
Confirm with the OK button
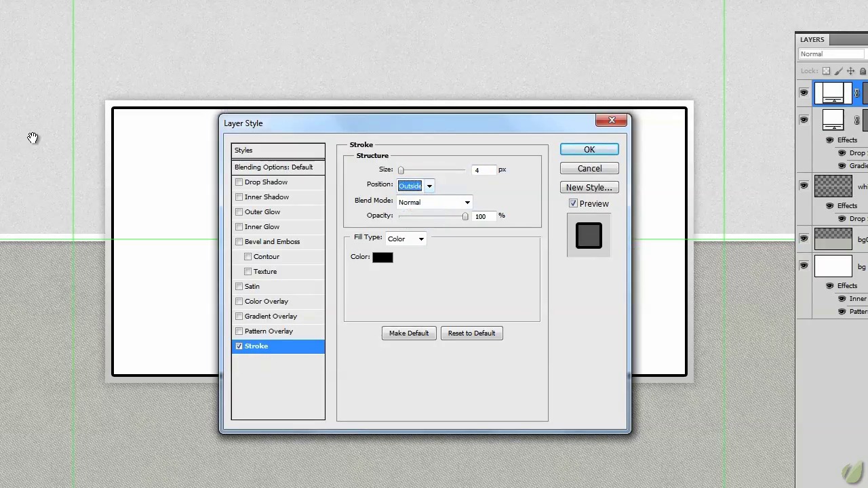coord(589,149)
